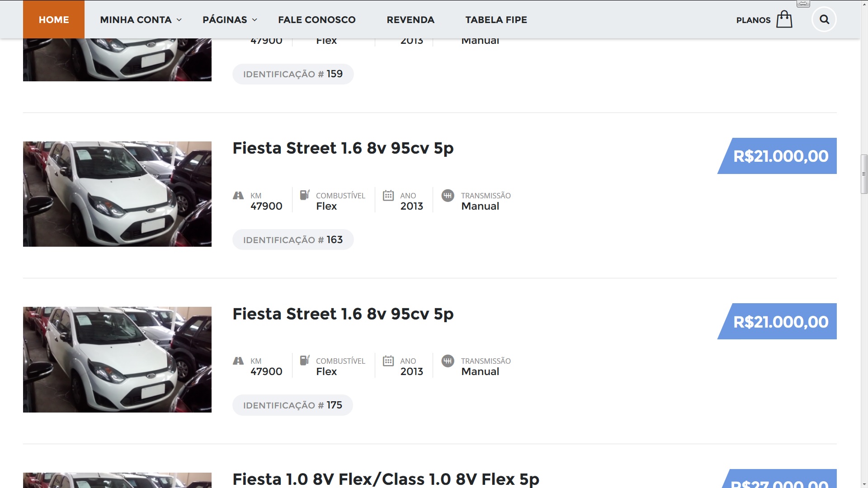Click the fuel pump icon on listing 163
Viewport: 868px width, 488px height.
click(305, 195)
